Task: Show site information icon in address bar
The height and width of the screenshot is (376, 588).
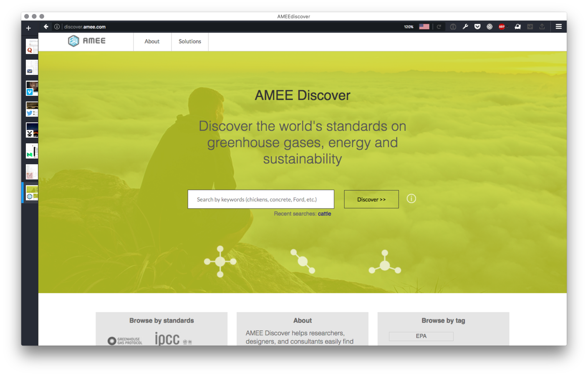Action: 57,27
